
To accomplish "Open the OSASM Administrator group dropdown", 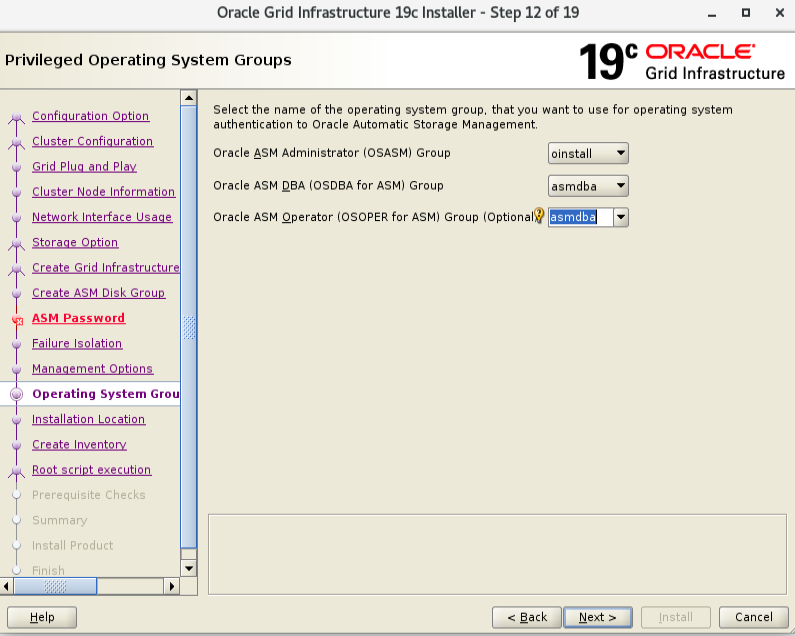I will [x=588, y=154].
